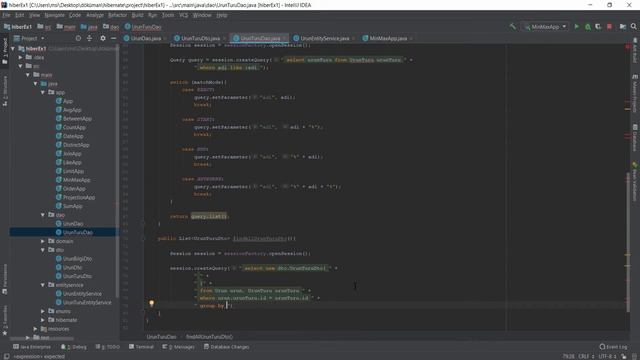Open the Persistence side tool window
Image resolution: width=640 pixels, height=360 pixels.
(x=5, y=280)
